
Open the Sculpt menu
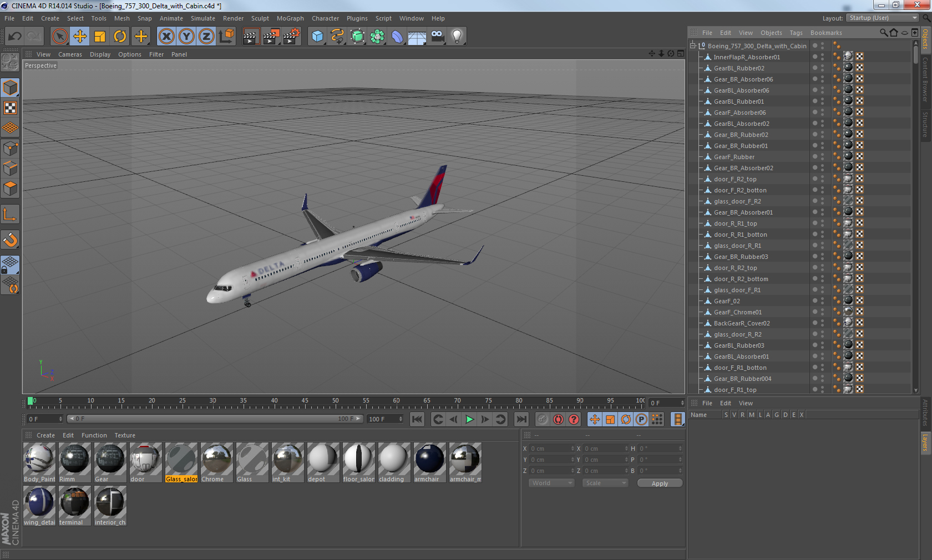(x=260, y=18)
